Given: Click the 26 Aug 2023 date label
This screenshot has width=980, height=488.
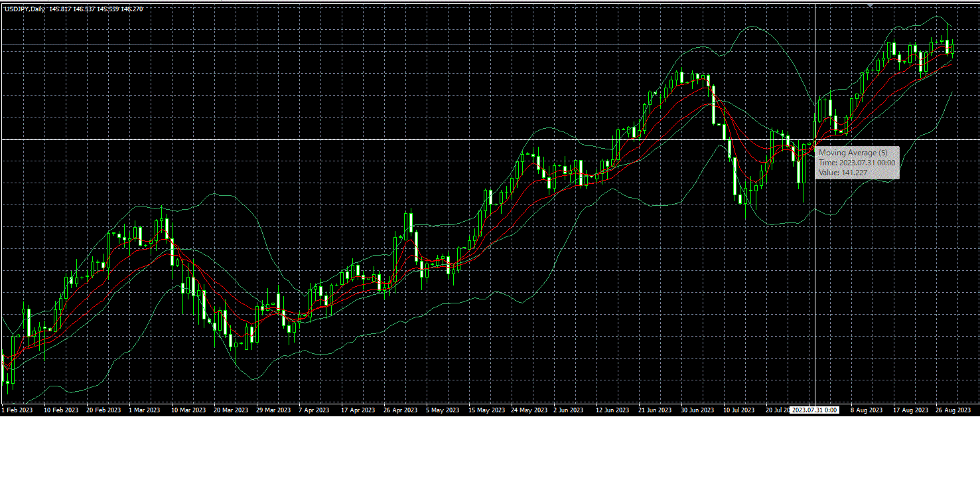Looking at the screenshot, I should pyautogui.click(x=953, y=410).
